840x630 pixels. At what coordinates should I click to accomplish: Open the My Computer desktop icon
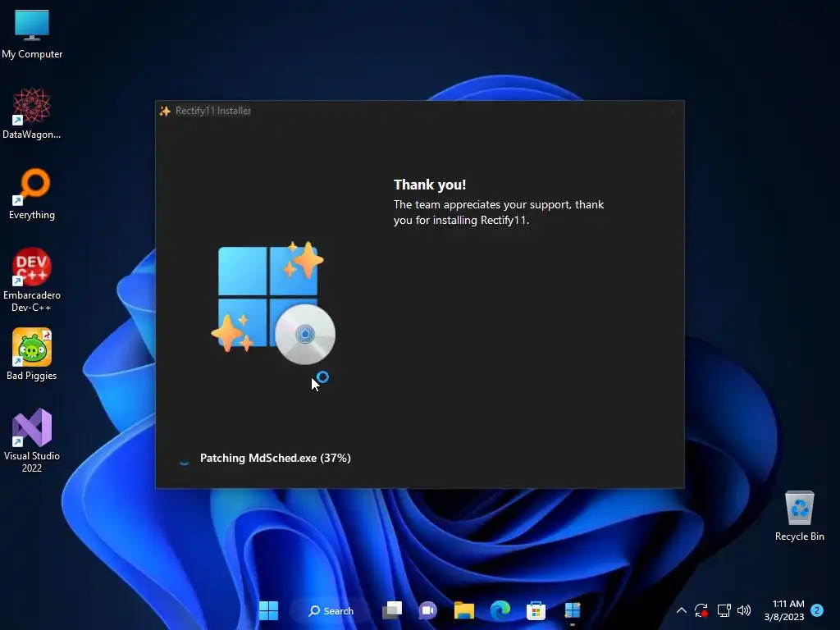[x=32, y=34]
